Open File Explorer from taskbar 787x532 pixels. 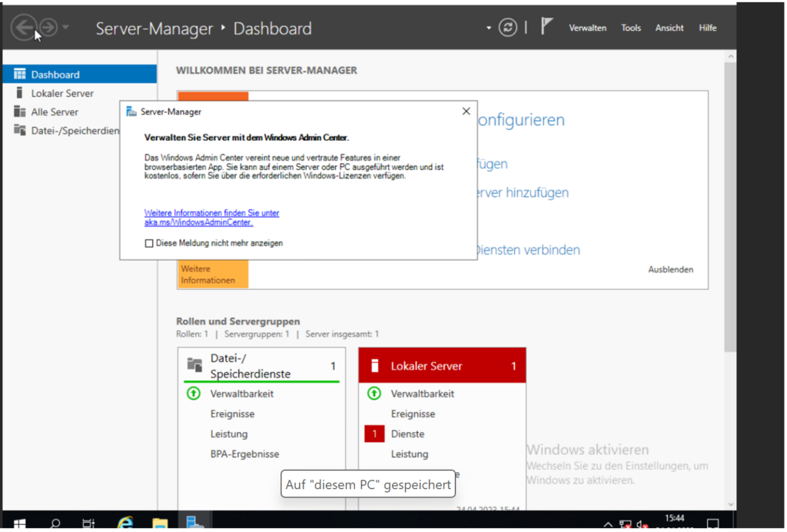point(159,523)
